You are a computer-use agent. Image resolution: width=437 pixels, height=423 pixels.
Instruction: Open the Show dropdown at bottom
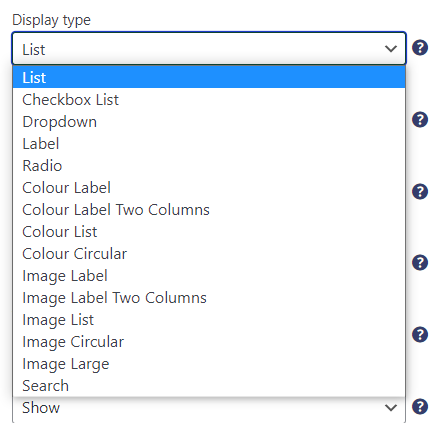pos(209,409)
